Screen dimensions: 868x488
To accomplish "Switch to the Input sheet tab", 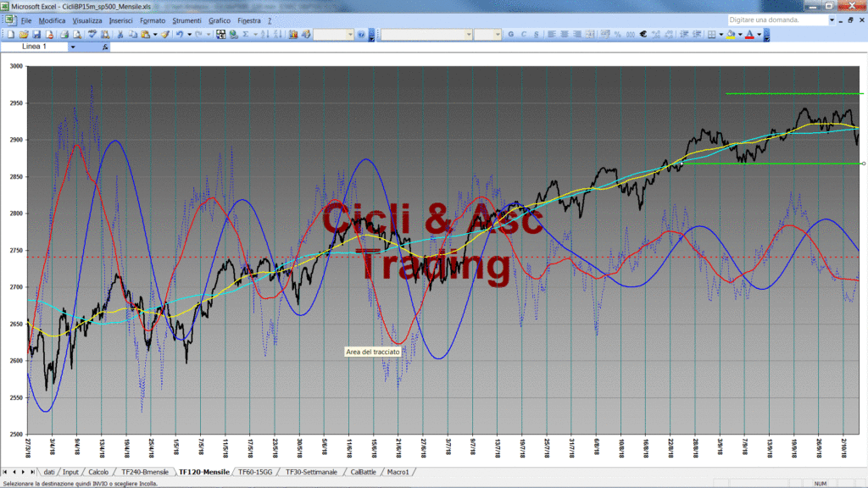I will pos(70,472).
